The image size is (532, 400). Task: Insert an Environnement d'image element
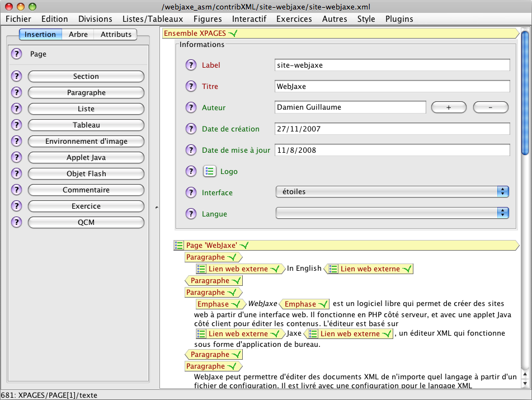click(86, 142)
